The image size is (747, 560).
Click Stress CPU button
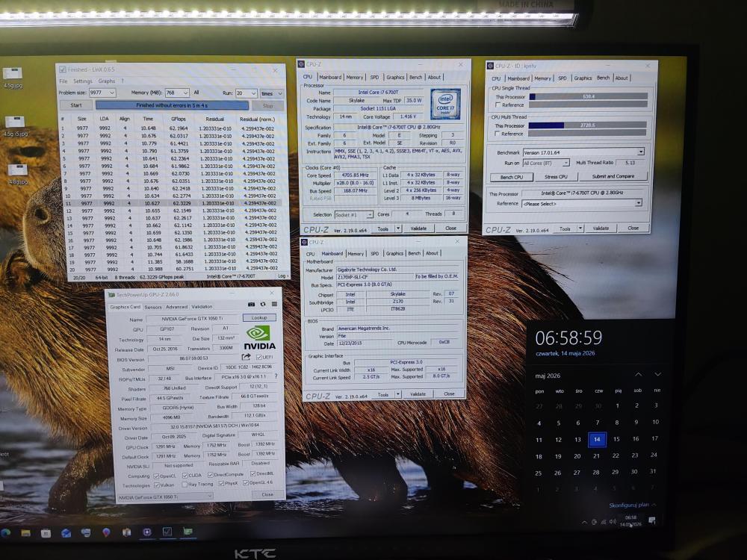pos(556,176)
